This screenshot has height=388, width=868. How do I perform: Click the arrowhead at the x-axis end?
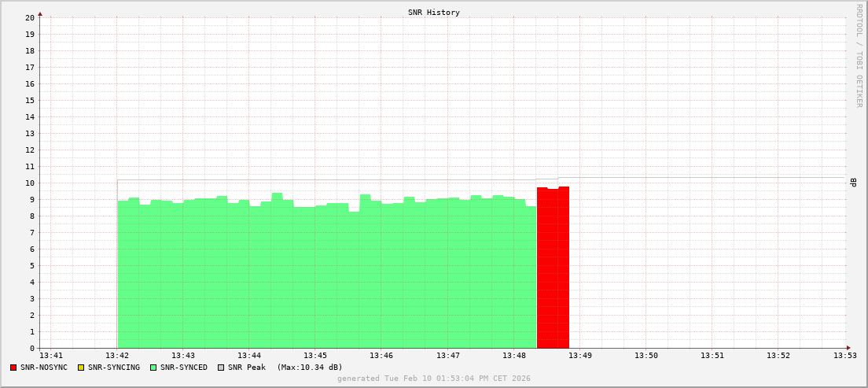[x=848, y=348]
